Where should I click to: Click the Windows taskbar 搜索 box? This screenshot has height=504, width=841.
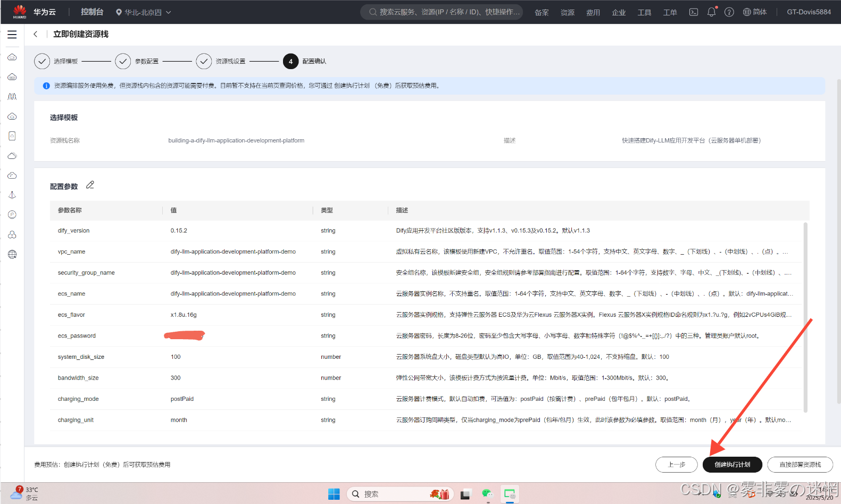click(x=400, y=494)
